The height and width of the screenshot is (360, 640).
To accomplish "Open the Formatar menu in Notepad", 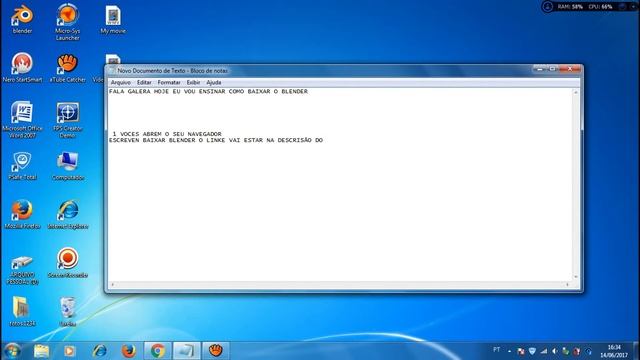I will [169, 82].
